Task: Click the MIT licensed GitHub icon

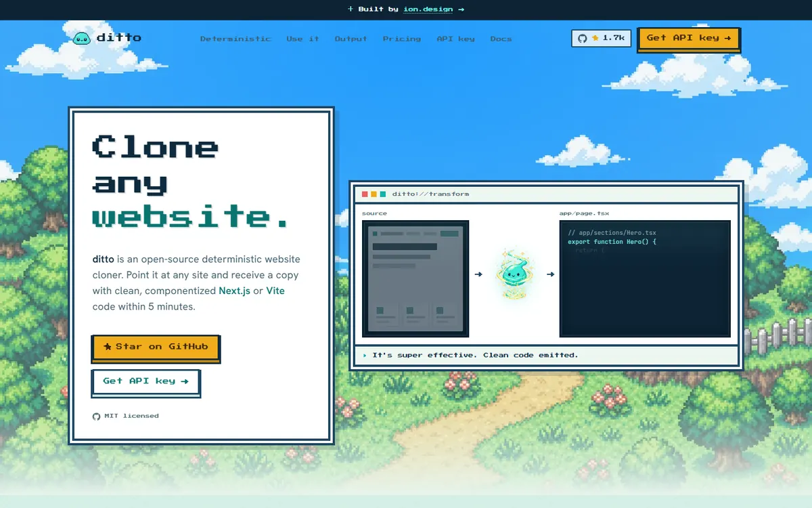Action: coord(96,416)
